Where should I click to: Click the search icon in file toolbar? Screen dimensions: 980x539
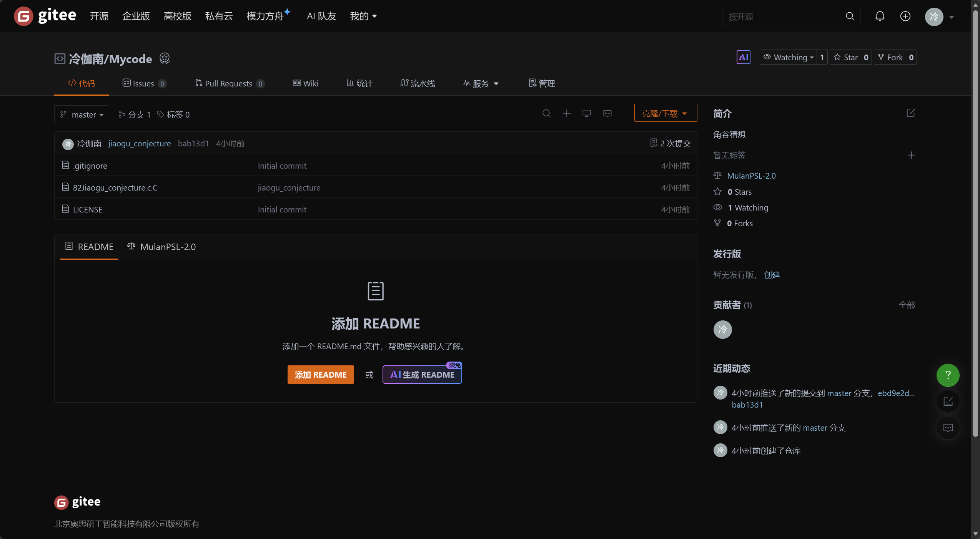(546, 113)
